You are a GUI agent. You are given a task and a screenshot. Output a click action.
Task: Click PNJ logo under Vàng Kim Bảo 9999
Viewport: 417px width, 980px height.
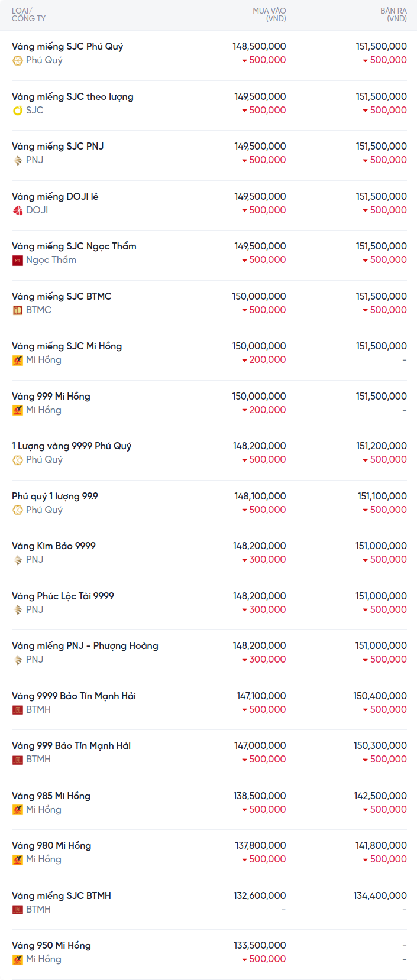[18, 560]
